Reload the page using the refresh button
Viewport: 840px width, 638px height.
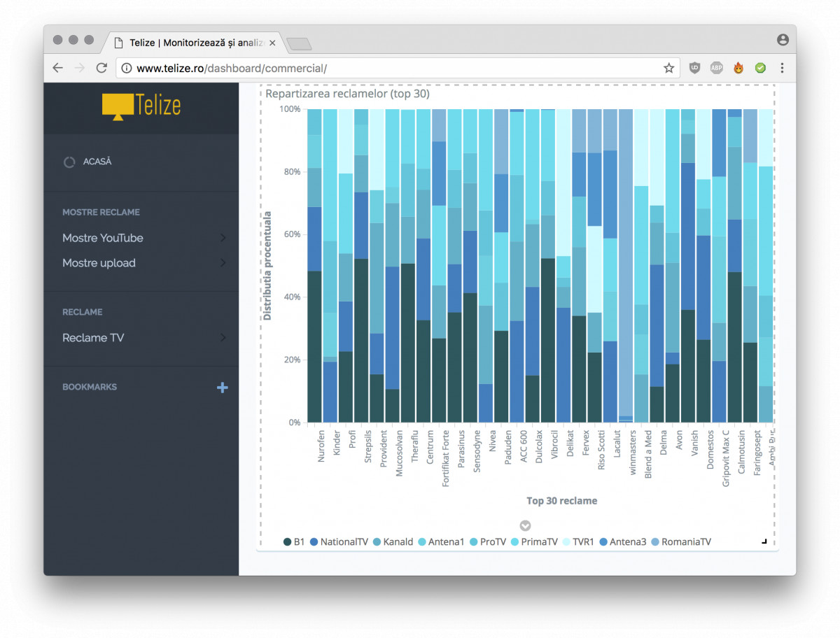[101, 68]
